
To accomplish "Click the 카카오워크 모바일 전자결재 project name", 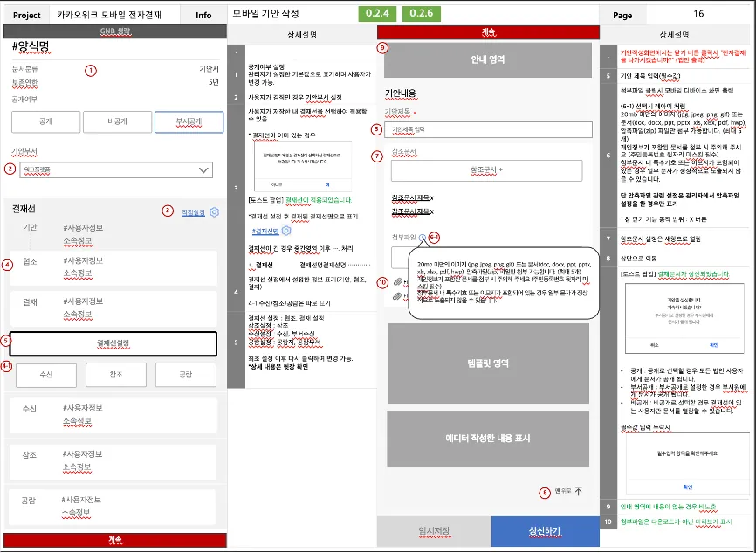I will (x=109, y=15).
